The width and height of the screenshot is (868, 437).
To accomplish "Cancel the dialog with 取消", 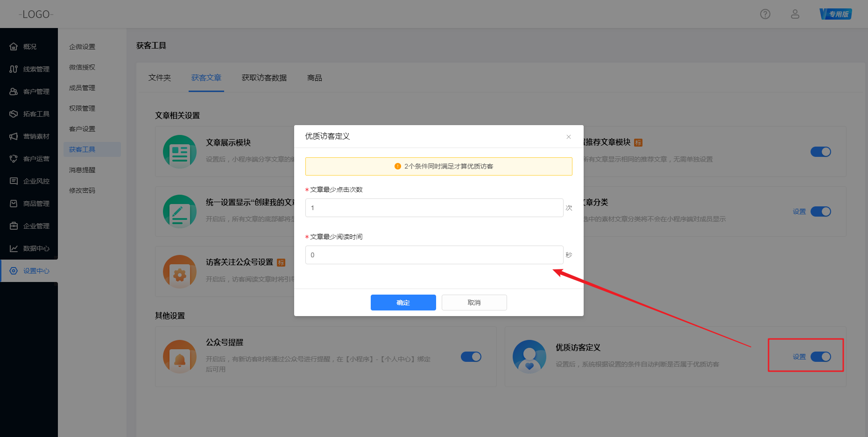I will (474, 303).
